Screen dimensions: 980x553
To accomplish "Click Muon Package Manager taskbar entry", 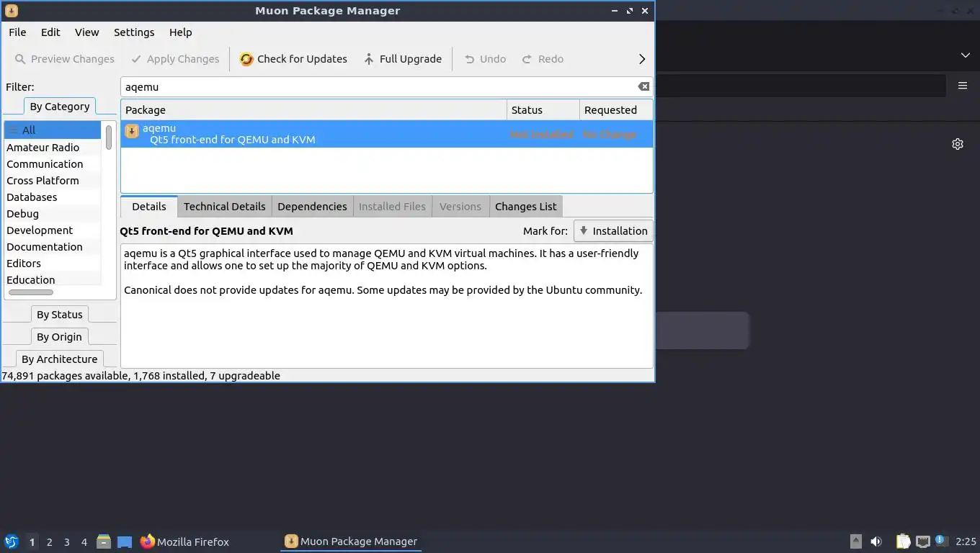I will point(351,541).
